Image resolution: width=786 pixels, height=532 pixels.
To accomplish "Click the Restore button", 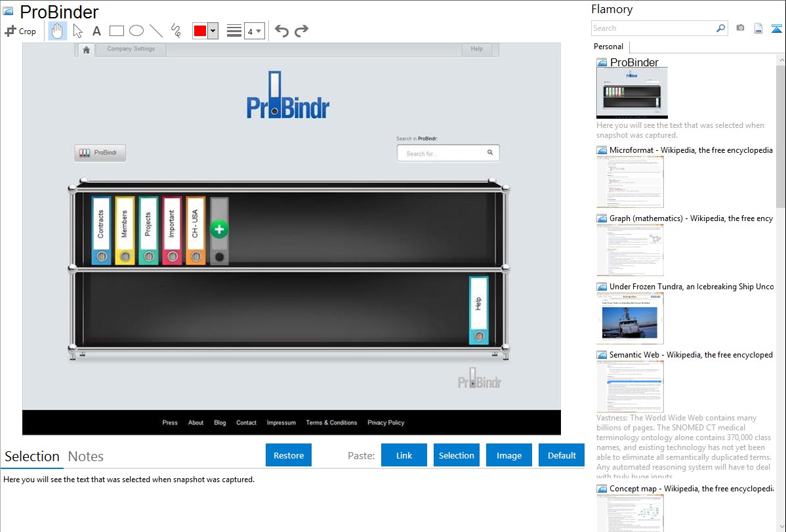I will 289,455.
